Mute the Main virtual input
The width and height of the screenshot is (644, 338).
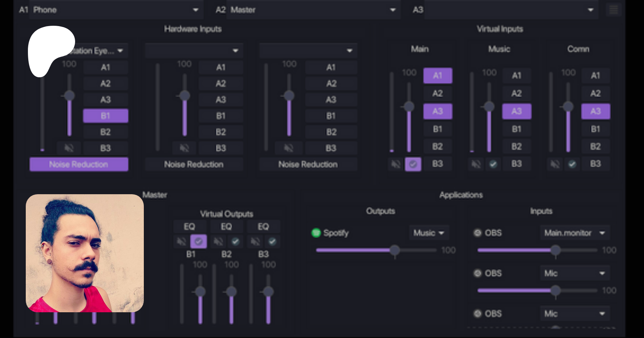(396, 164)
